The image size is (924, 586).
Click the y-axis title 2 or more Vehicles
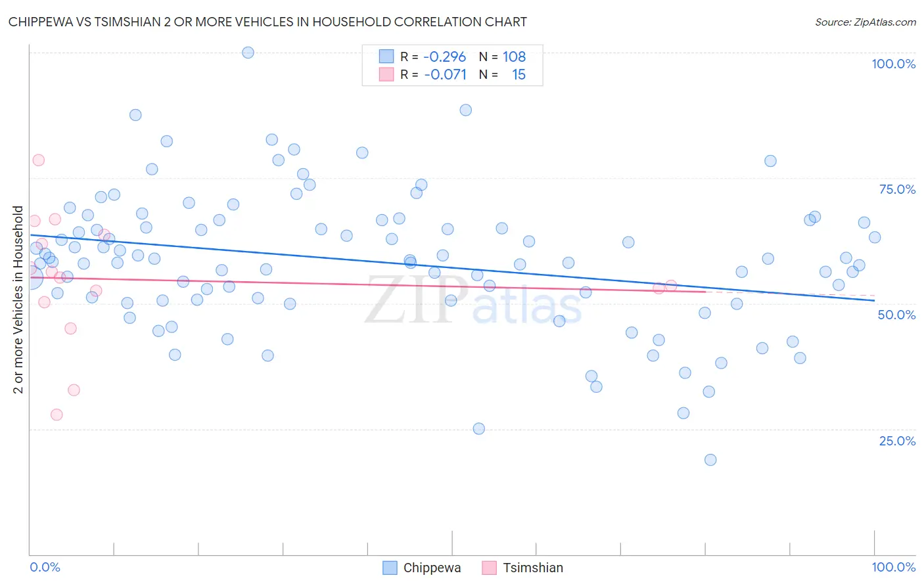pos(18,300)
